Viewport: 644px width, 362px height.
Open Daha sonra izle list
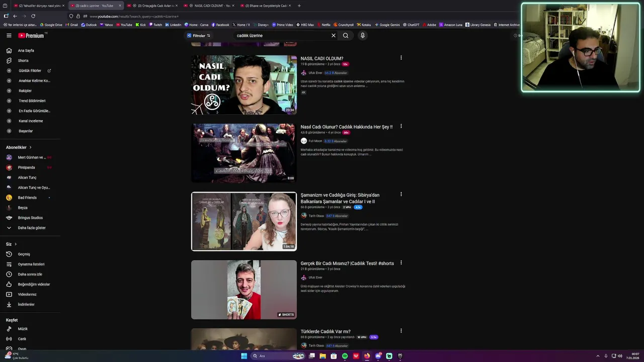tap(29, 275)
